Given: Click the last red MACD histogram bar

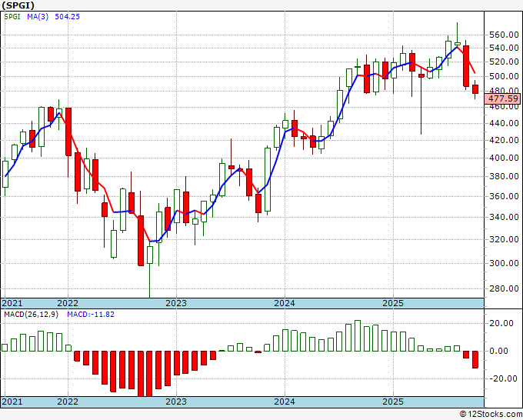Looking at the screenshot, I should click(x=475, y=360).
